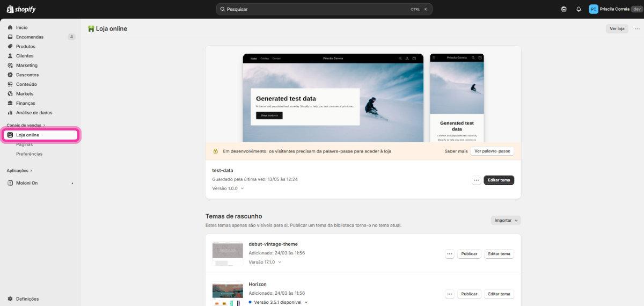
Task: Open Priscila Correia account menu
Action: point(614,9)
